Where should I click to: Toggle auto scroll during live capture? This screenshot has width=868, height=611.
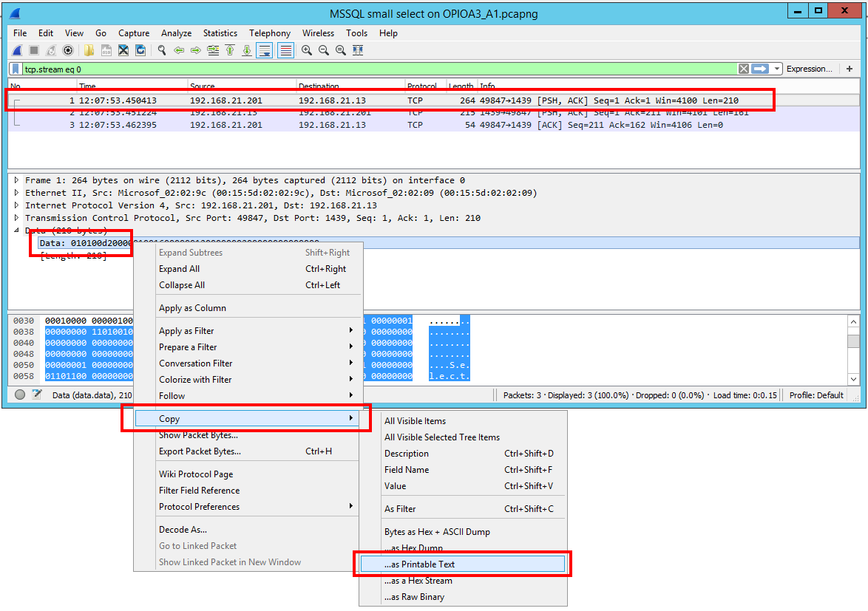(x=265, y=50)
